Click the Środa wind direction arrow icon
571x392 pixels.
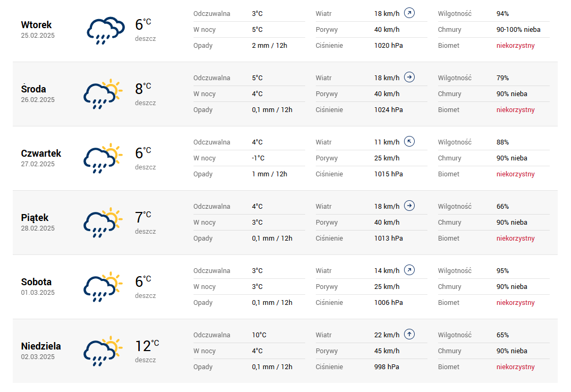tap(409, 77)
